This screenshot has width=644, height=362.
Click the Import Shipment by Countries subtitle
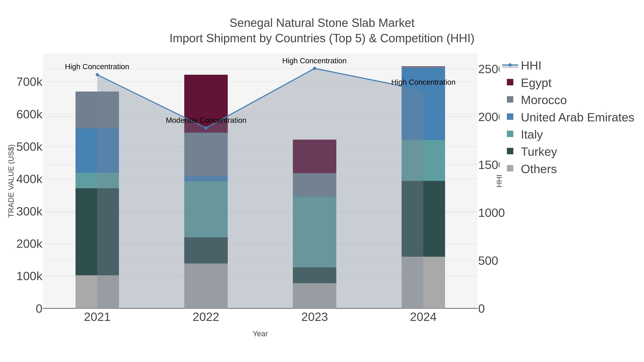point(322,38)
